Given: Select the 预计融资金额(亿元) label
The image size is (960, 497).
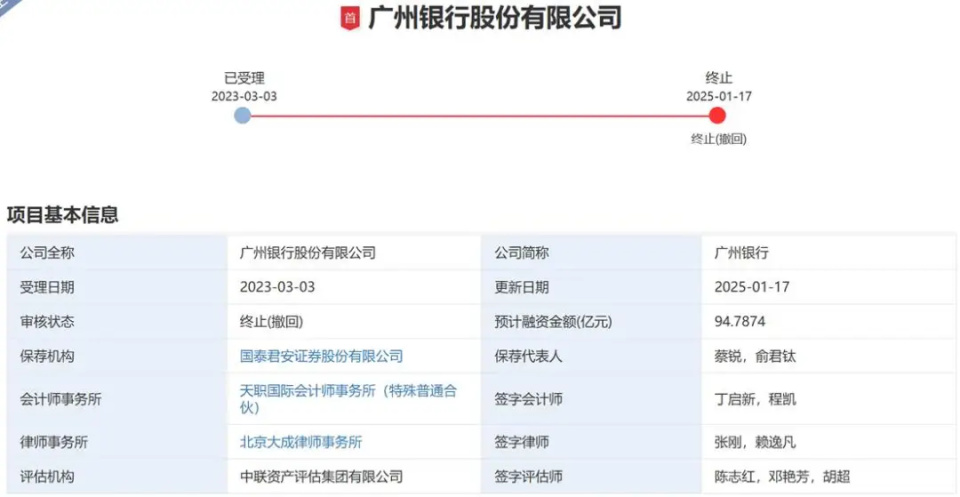Looking at the screenshot, I should 553,321.
